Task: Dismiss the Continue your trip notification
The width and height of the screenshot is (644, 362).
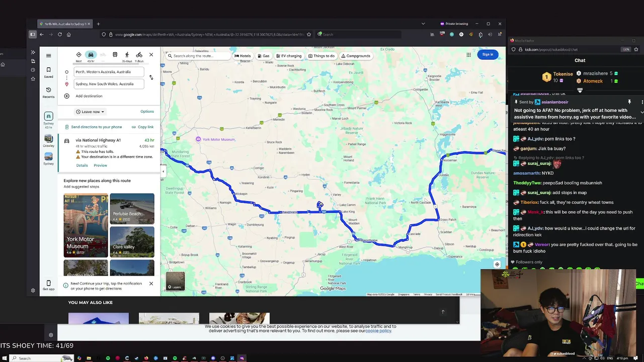Action: tap(151, 284)
